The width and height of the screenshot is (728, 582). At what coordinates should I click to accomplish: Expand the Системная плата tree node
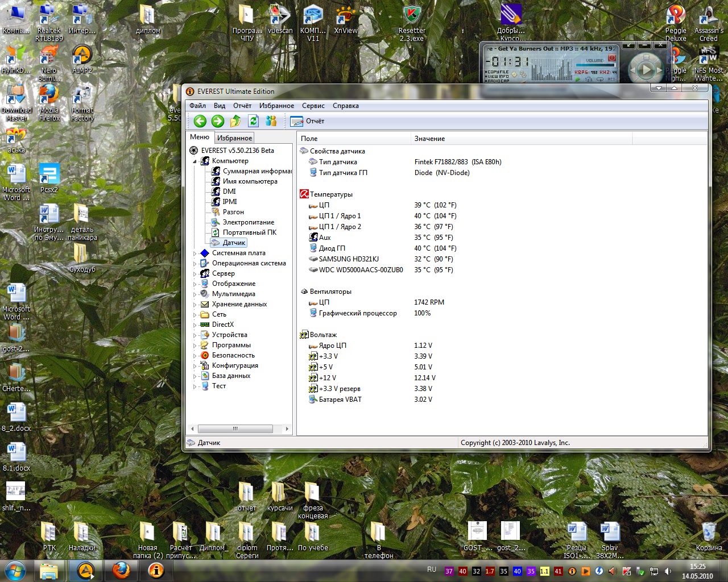coord(195,253)
